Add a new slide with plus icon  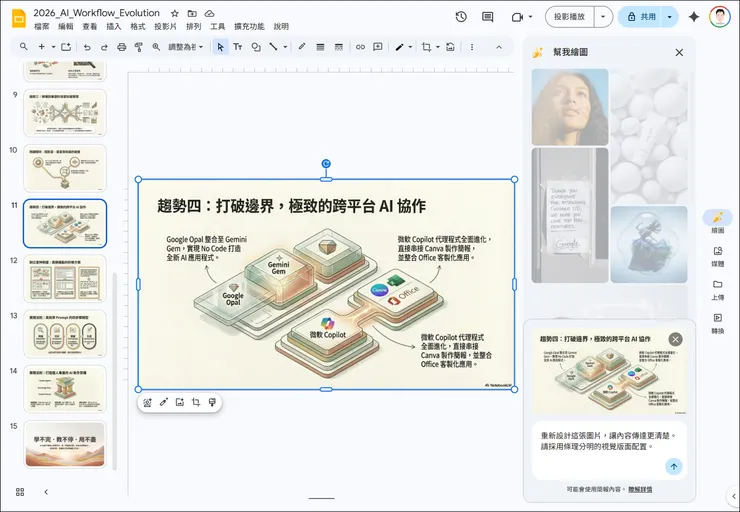[42, 47]
